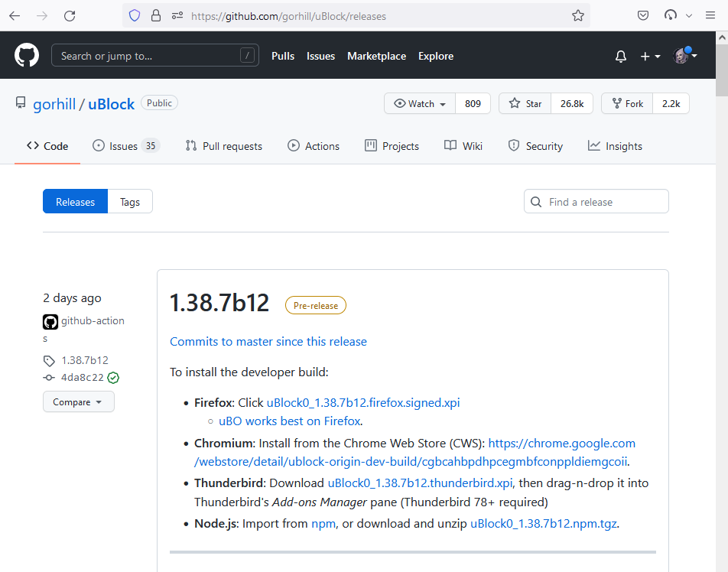Star the uBlock repository
The width and height of the screenshot is (728, 572).
(525, 103)
